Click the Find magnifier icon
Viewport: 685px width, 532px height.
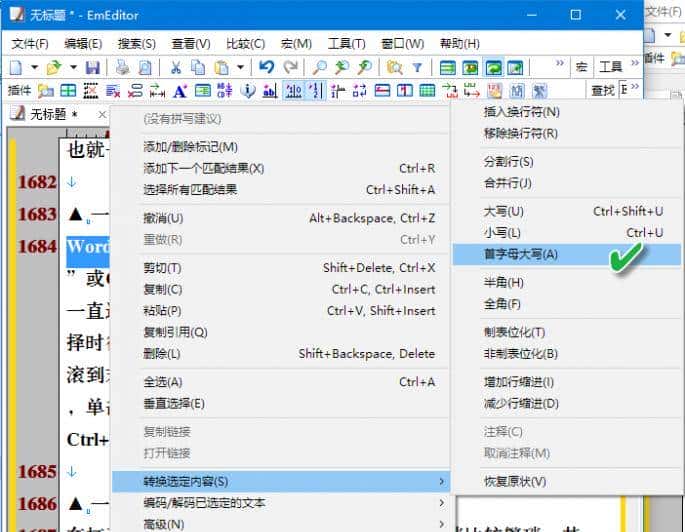coord(319,67)
